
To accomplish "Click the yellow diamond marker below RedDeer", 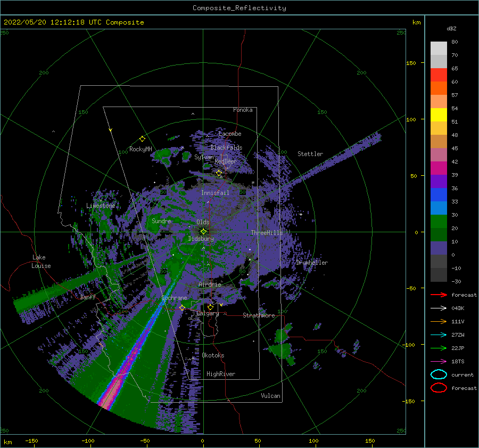I will [219, 173].
